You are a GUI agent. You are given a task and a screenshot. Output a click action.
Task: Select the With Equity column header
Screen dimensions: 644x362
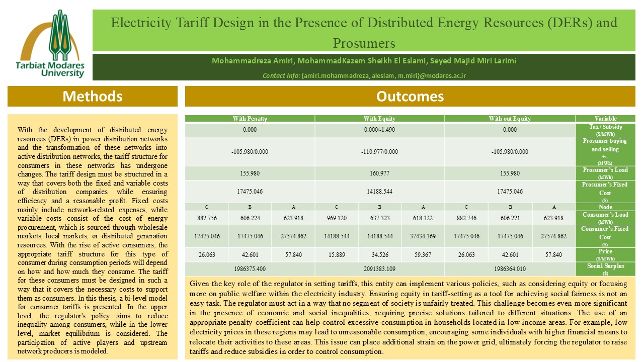[379, 119]
